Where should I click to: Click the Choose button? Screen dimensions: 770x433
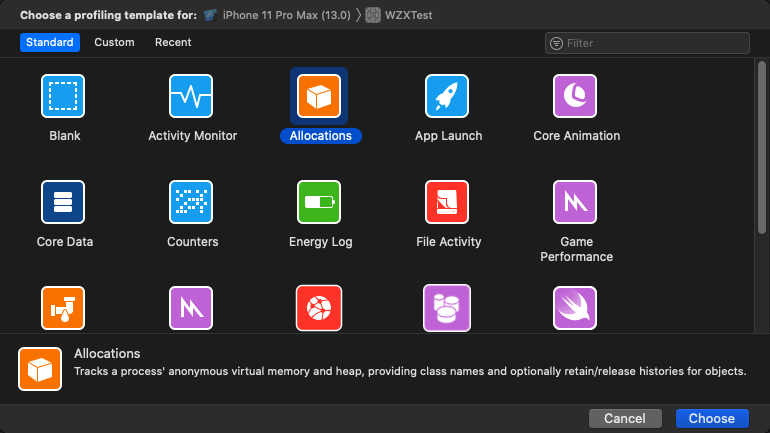pos(712,418)
